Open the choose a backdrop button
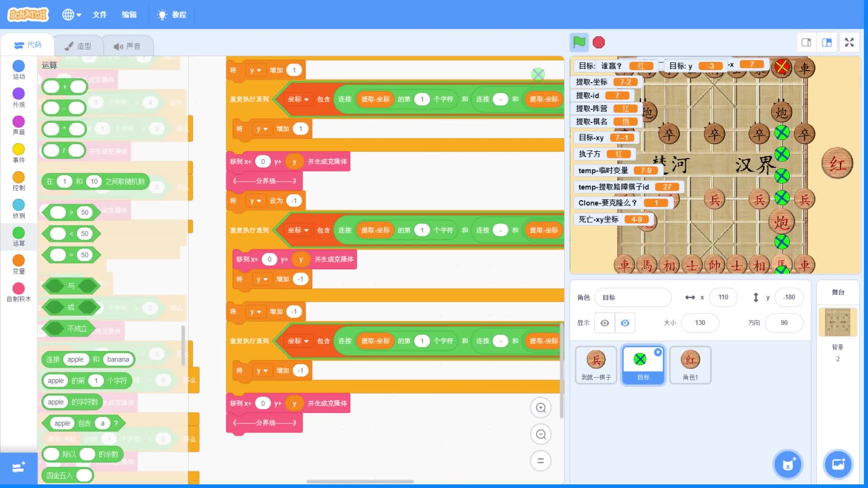The width and height of the screenshot is (868, 488). point(838,464)
